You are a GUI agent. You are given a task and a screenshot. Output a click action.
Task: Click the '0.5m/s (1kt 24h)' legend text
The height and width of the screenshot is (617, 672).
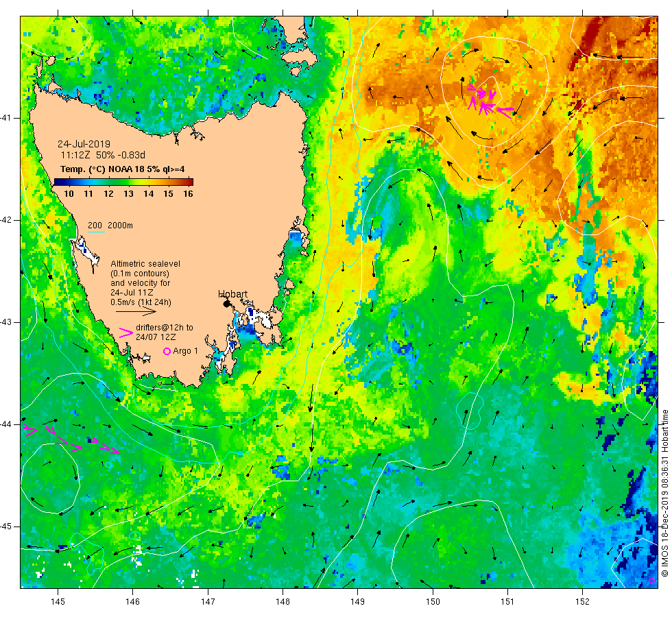141,302
